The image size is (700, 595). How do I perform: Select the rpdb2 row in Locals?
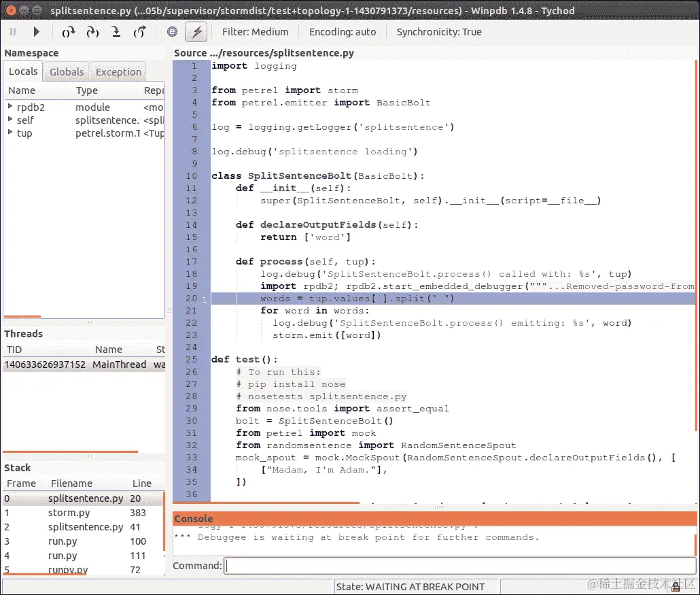coord(84,107)
